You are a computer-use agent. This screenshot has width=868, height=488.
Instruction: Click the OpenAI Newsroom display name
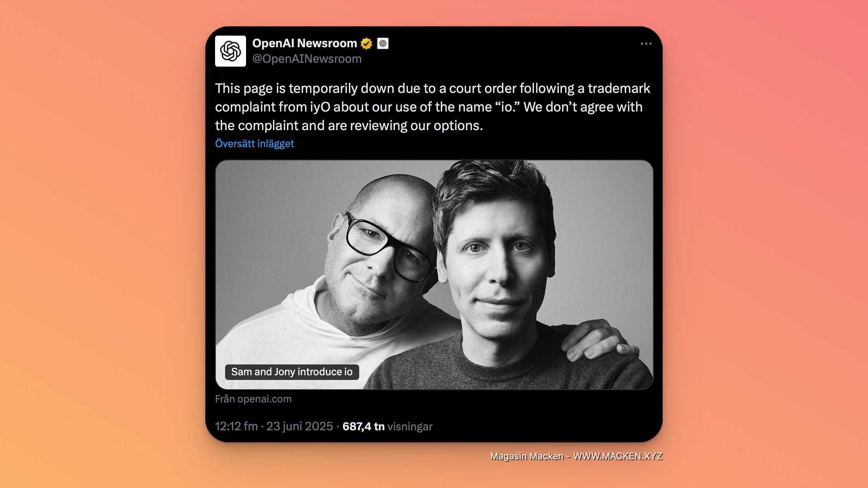tap(305, 43)
